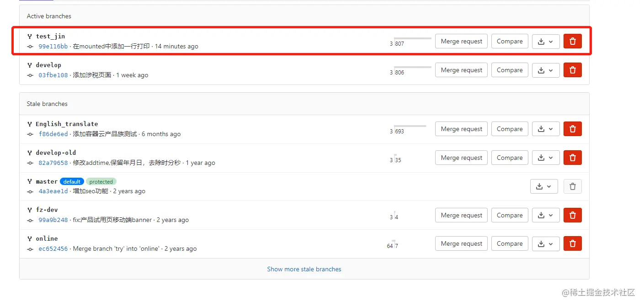Open download dropdown for test_jin branch
The width and height of the screenshot is (644, 306).
point(546,41)
